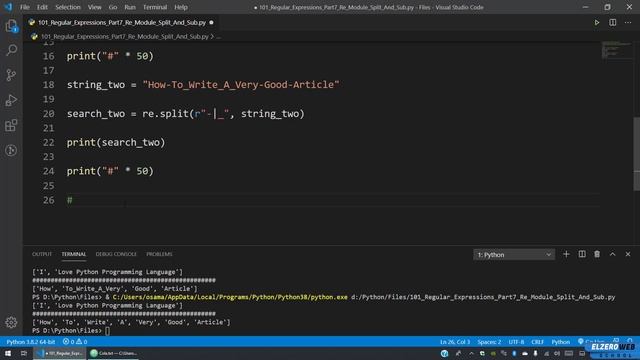The height and width of the screenshot is (360, 640).
Task: Open the Terminal menu
Action: tap(155, 7)
